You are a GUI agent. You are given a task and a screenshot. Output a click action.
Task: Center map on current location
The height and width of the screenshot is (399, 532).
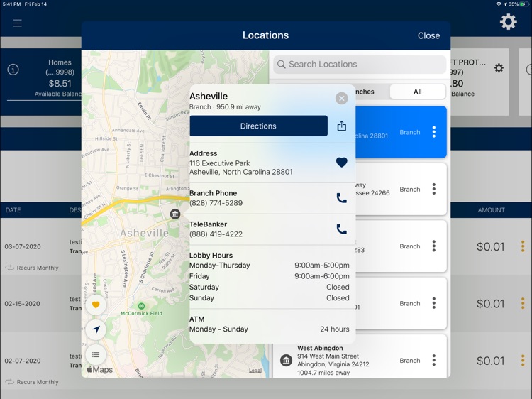tap(96, 329)
